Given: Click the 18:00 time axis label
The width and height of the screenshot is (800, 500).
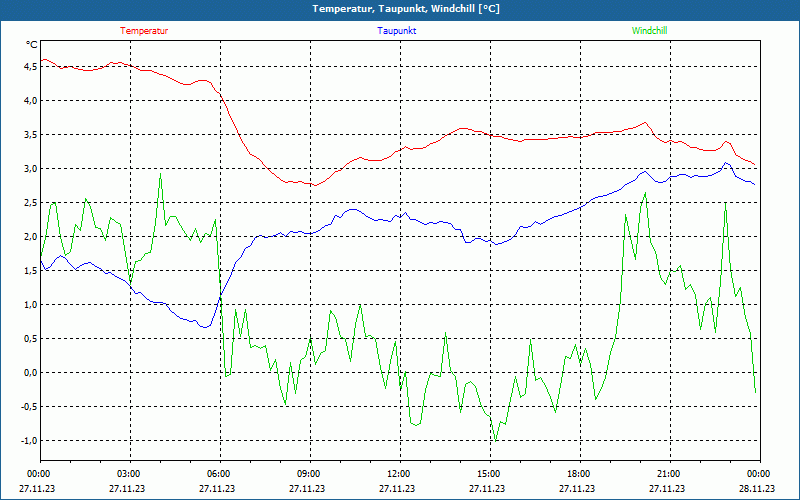Looking at the screenshot, I should point(580,474).
